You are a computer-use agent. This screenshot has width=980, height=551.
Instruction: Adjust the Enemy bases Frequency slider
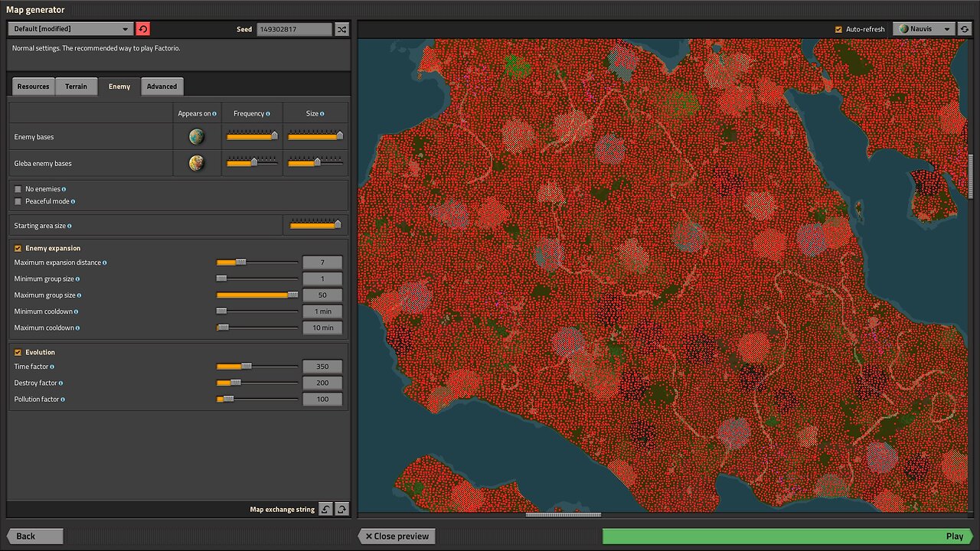(252, 137)
